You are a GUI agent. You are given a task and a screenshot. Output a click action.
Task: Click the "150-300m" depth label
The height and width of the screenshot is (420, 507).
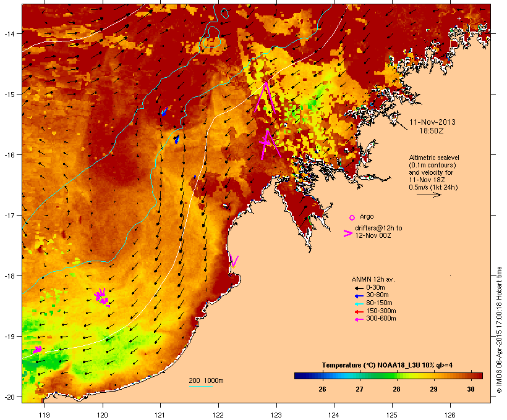(381, 311)
